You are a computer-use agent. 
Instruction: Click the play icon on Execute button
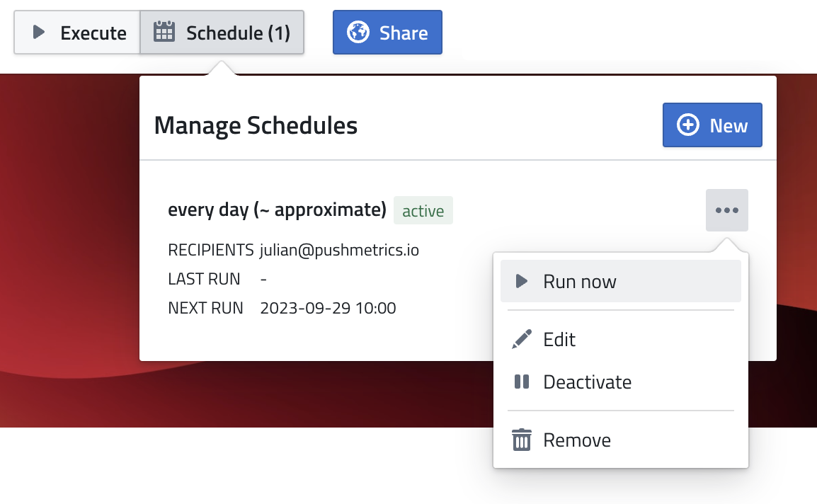coord(39,32)
